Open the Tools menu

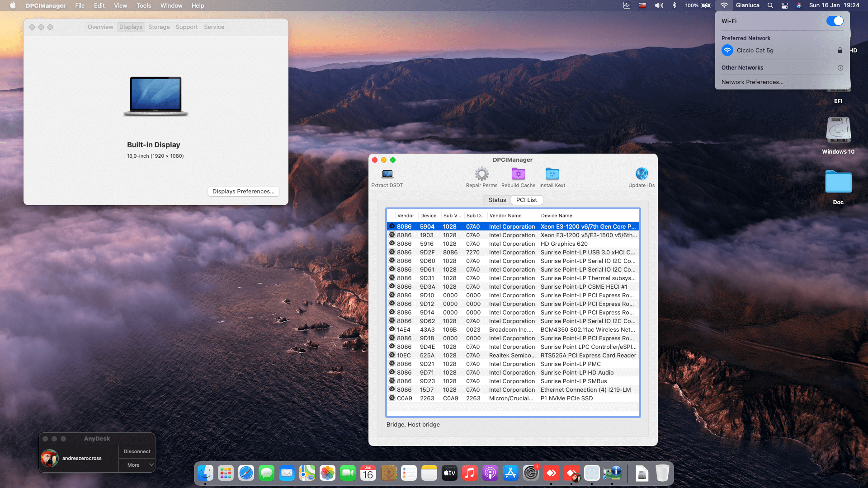coord(144,5)
